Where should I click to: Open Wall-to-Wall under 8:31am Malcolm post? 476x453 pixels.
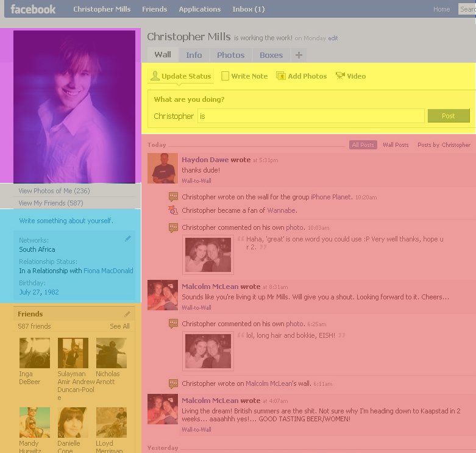coord(196,308)
